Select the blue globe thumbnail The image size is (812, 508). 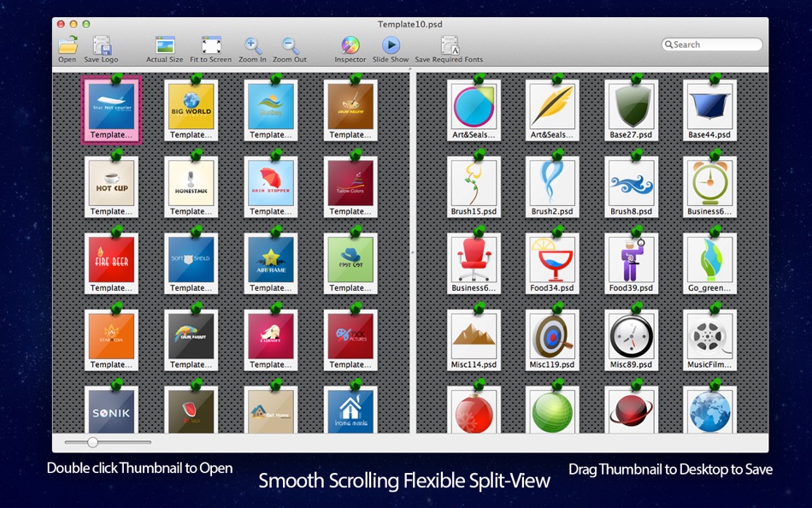tap(710, 411)
